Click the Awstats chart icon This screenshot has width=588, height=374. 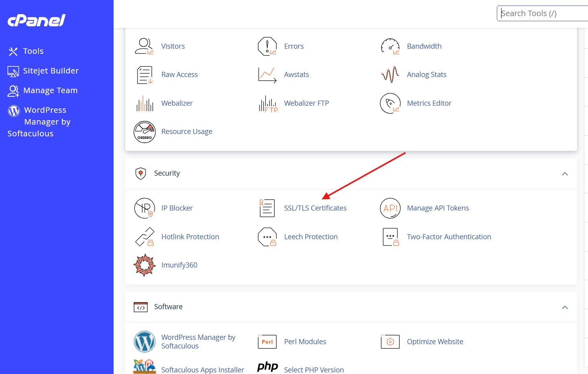[267, 75]
